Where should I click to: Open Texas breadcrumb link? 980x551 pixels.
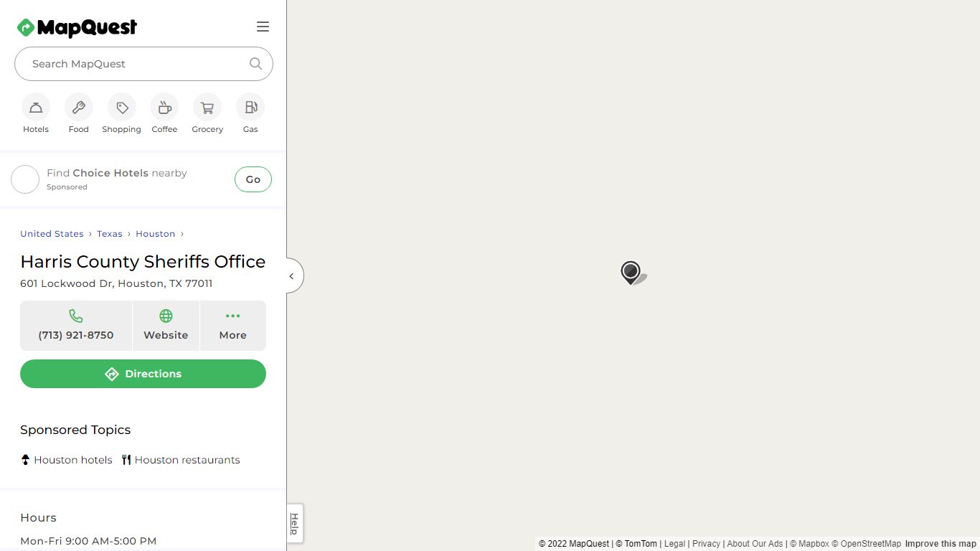(x=110, y=234)
